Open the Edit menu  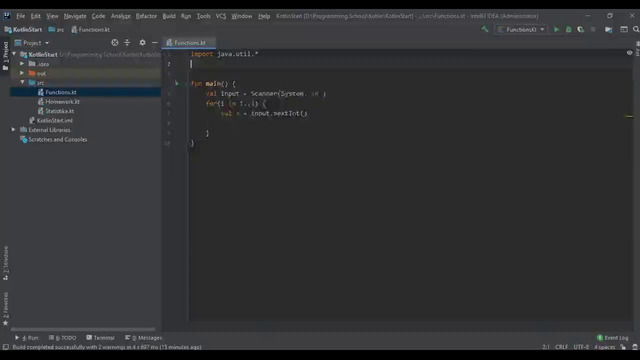36,16
